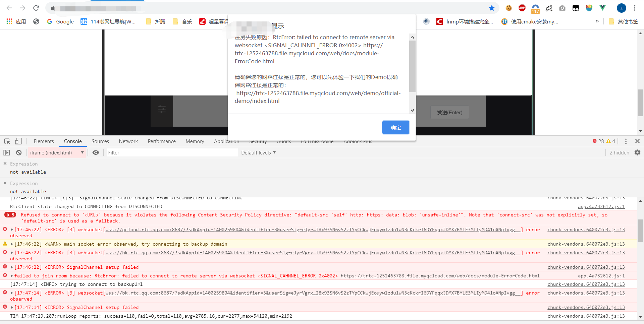
Task: Toggle the device toolbar in DevTools
Action: point(18,141)
